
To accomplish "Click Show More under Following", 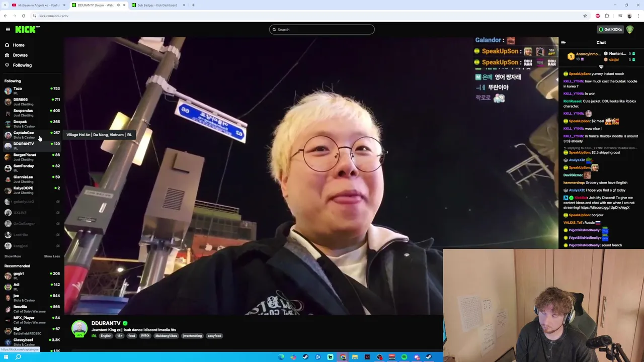I will pos(13,256).
